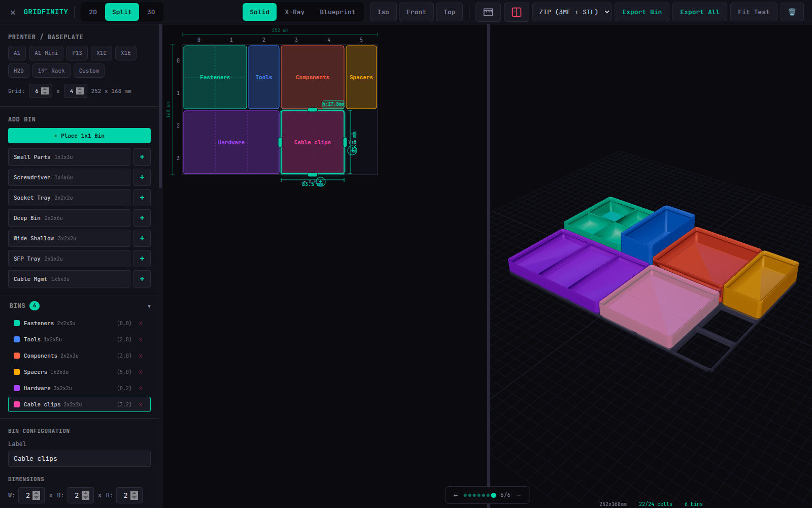Select the Solid render mode
Viewport: 812px width, 508px height.
click(259, 12)
